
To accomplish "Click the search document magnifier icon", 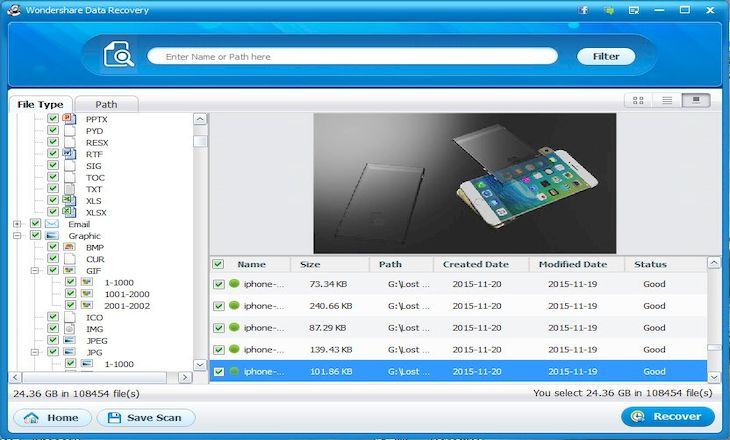I will (119, 54).
